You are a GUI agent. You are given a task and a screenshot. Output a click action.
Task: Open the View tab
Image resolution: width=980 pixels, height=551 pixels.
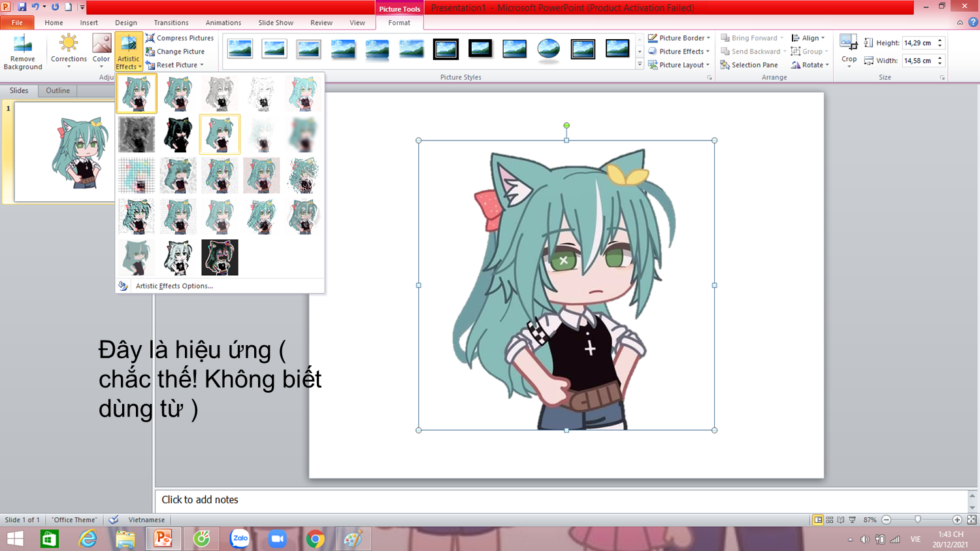point(357,23)
